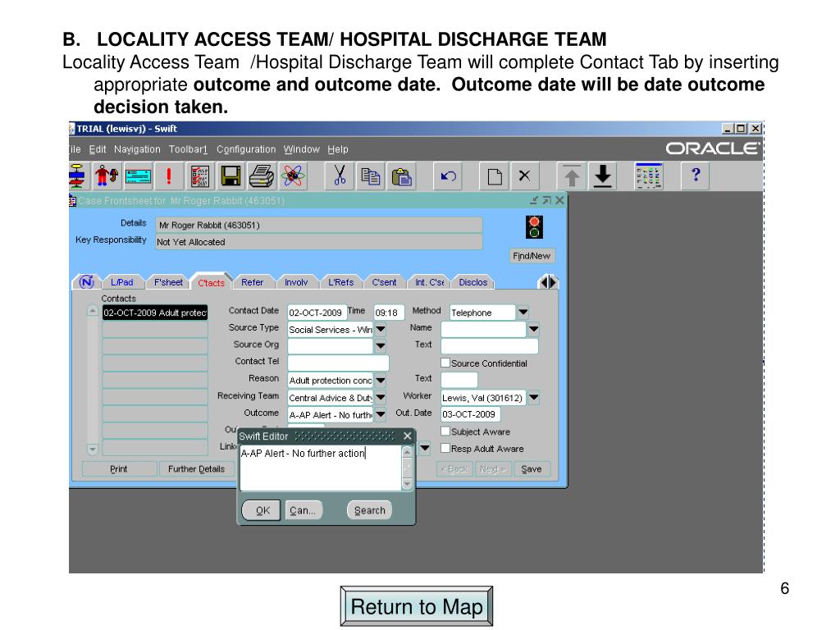Screen dimensions: 840x630
Task: Open the Outcome dropdown arrow
Action: (381, 414)
